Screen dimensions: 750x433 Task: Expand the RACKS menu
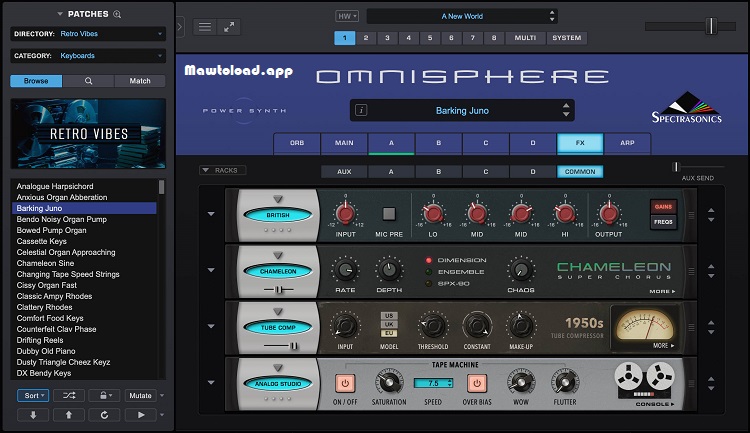point(222,170)
